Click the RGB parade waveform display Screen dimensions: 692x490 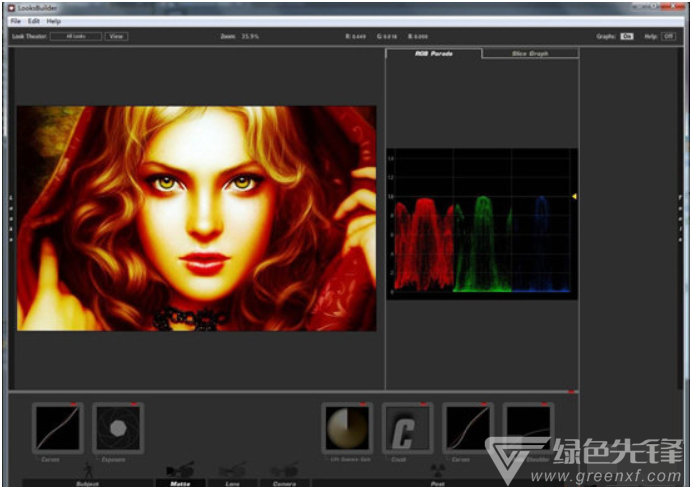tap(482, 224)
